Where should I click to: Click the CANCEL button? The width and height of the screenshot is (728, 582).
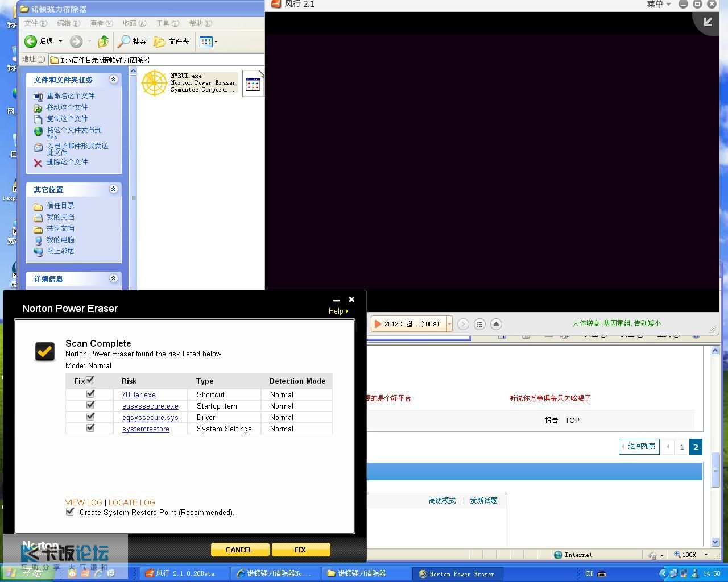tap(239, 550)
